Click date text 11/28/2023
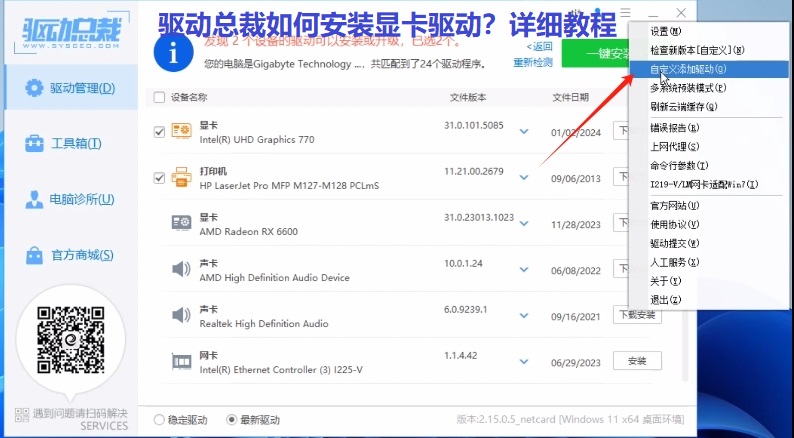This screenshot has height=438, width=794. point(576,225)
